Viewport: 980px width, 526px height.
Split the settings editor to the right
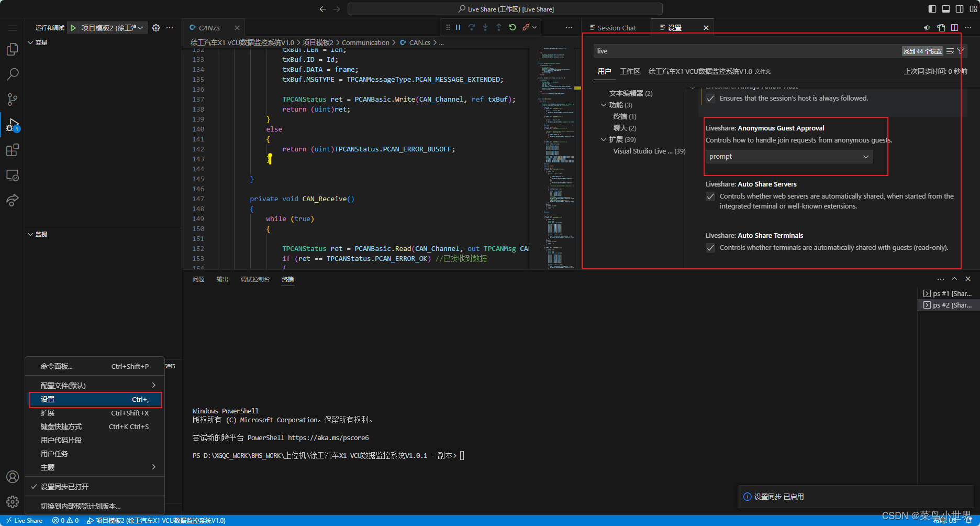pyautogui.click(x=955, y=28)
